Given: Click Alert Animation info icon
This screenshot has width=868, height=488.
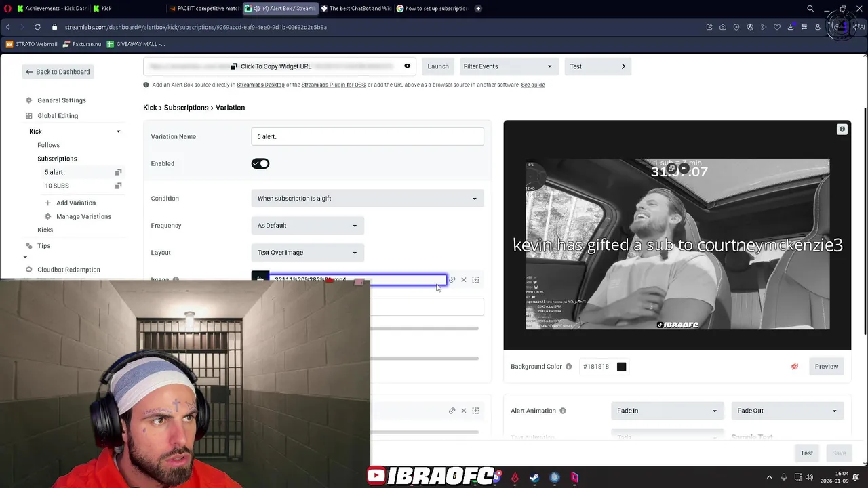Looking at the screenshot, I should tap(562, 411).
